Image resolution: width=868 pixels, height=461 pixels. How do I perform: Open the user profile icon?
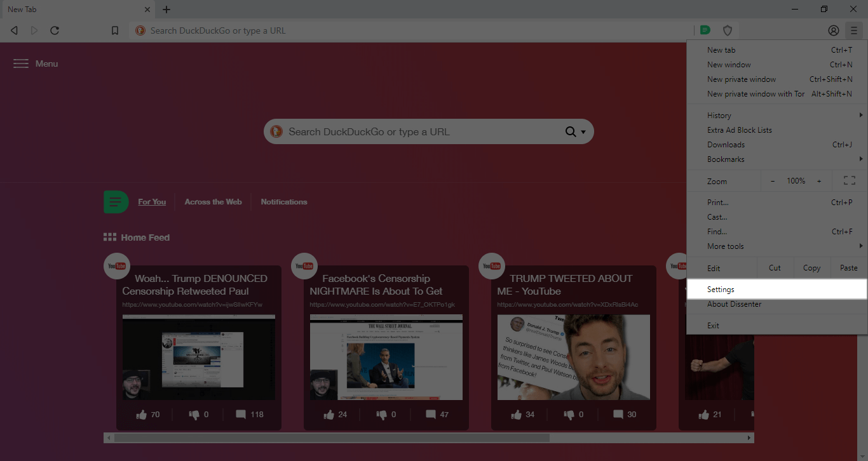click(834, 30)
